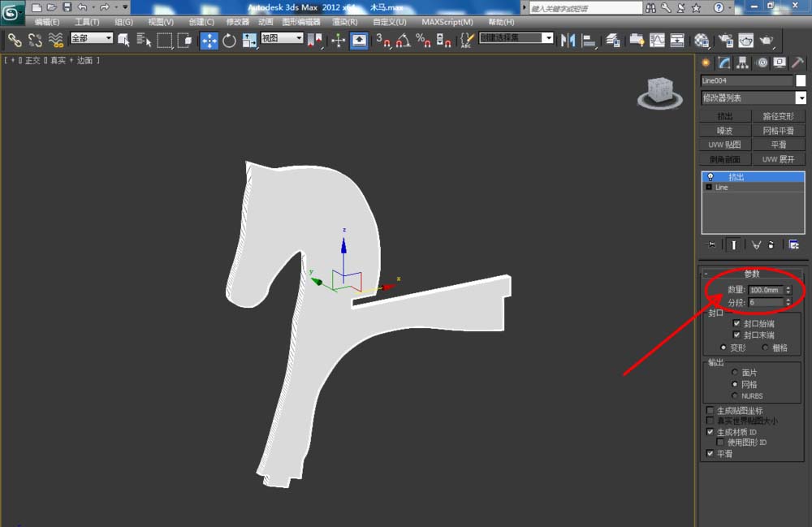Uncheck the 封口始端 checkbox
The image size is (812, 527).
coord(736,323)
